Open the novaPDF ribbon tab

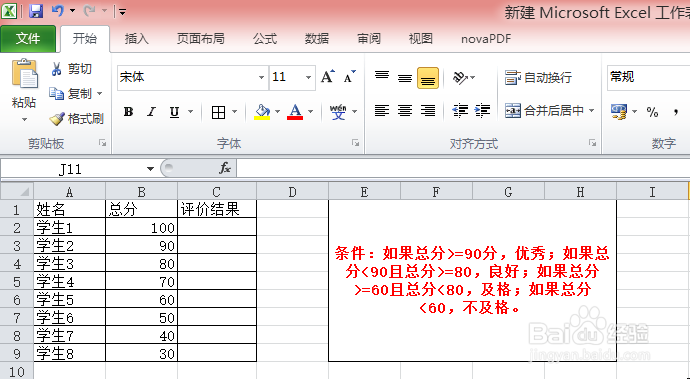click(486, 39)
